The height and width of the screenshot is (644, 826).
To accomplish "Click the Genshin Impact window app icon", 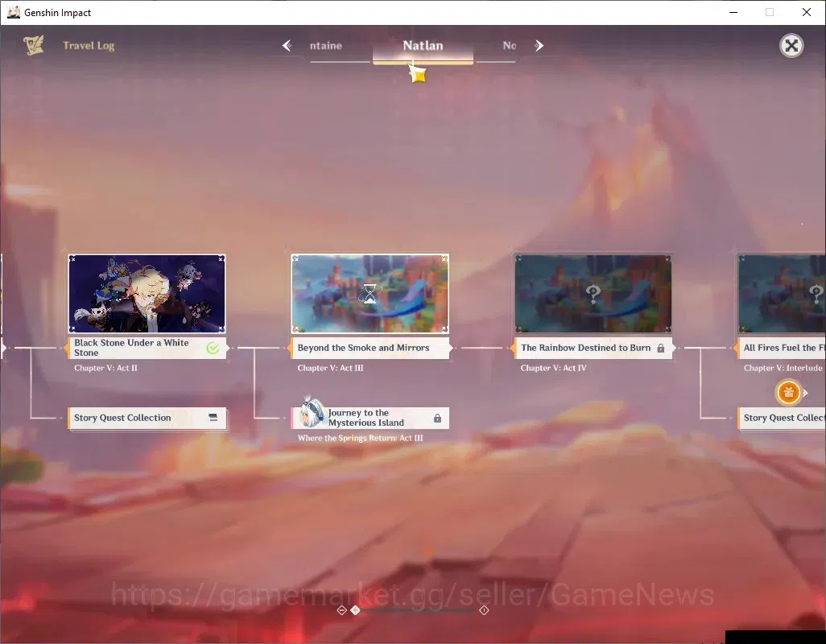I will 14,12.
